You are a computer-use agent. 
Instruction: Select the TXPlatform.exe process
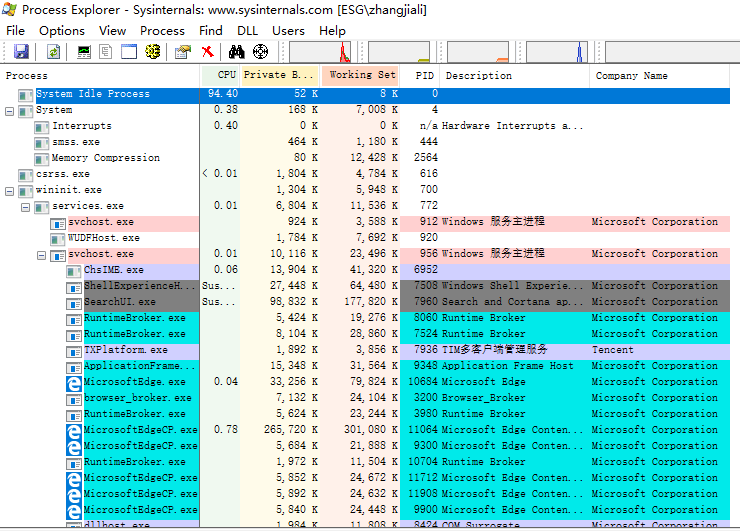(126, 351)
